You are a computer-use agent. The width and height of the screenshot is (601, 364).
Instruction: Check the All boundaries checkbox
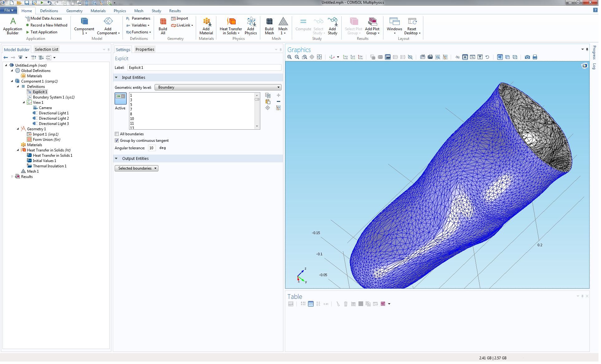coord(118,135)
